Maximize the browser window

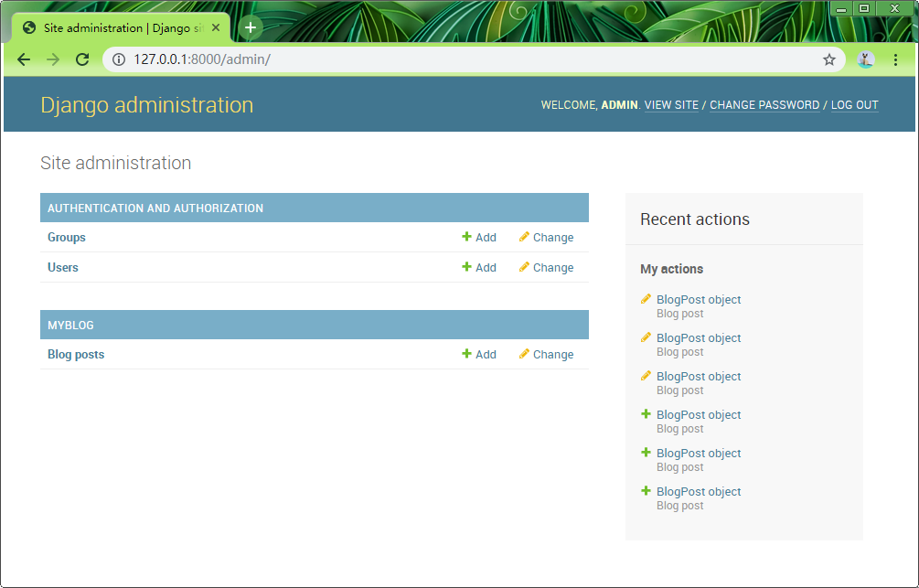tap(864, 8)
